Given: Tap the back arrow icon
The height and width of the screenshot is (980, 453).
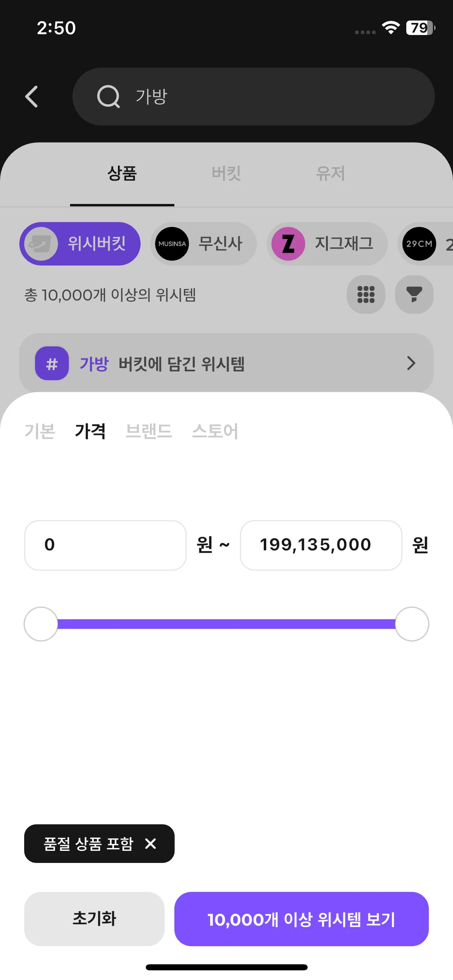Looking at the screenshot, I should click(31, 97).
